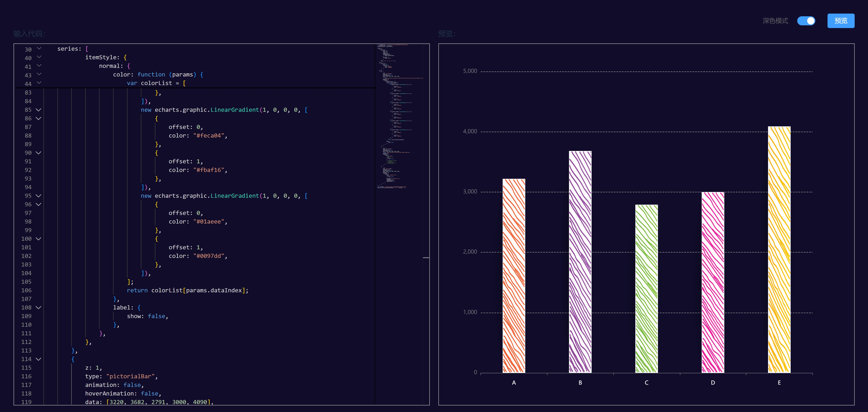Viewport: 868px width, 412px height.
Task: Collapse the sticky series fold arrow, line 30
Action: coord(39,48)
